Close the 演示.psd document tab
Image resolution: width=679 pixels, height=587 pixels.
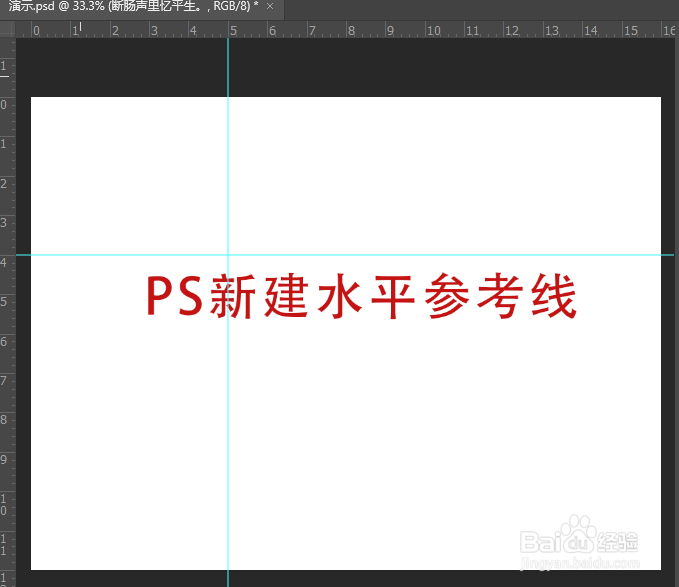270,6
